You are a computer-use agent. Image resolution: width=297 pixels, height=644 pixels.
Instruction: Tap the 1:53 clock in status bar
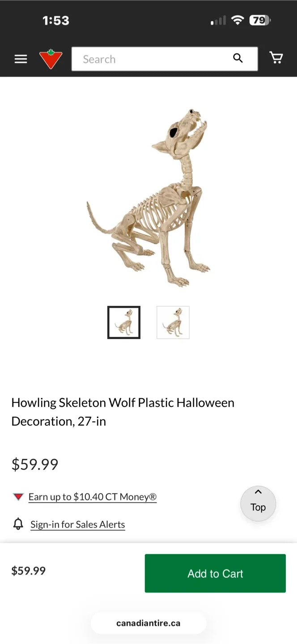coord(56,21)
